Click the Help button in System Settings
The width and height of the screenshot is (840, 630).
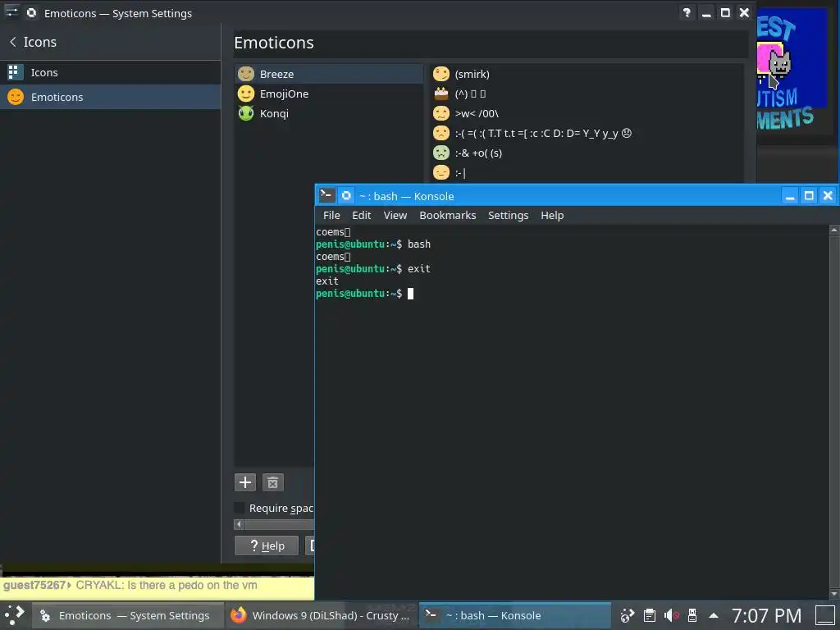(x=267, y=546)
